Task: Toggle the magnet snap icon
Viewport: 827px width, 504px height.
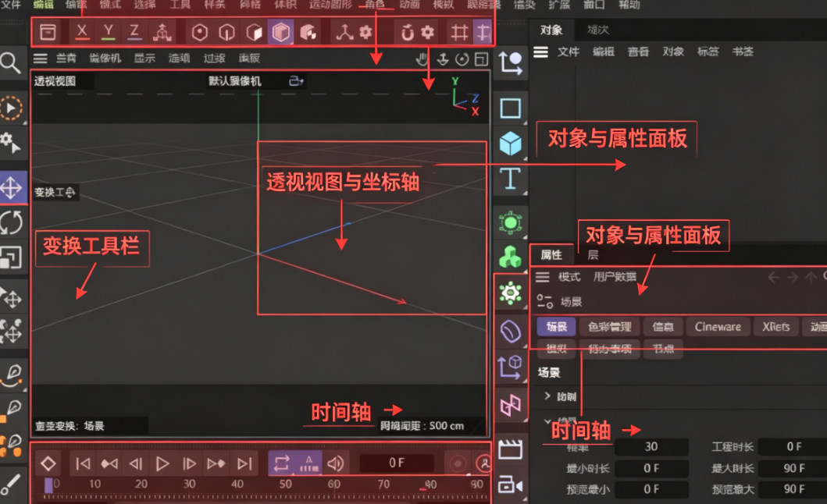Action: pos(407,33)
